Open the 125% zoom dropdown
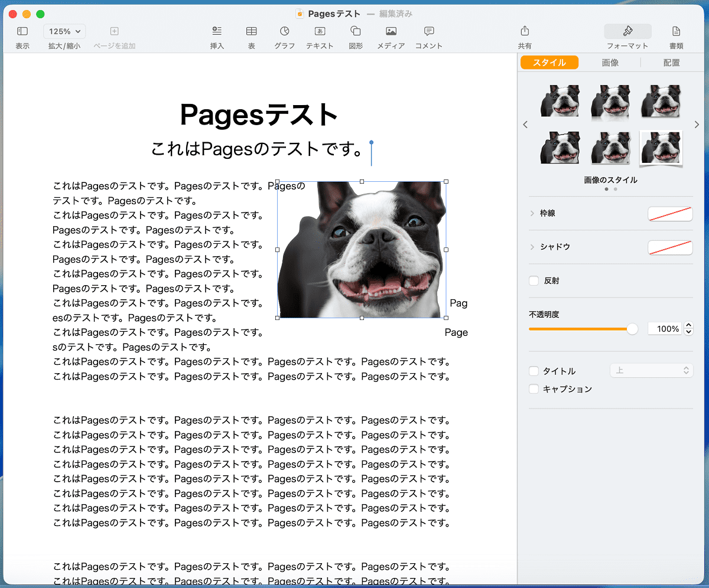The image size is (709, 588). (64, 31)
